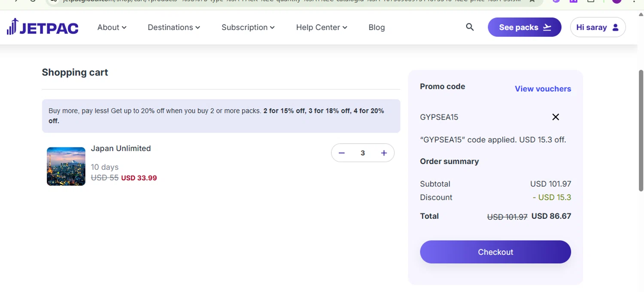The image size is (644, 292).
Task: Bookmark page using the star icon
Action: tap(532, 1)
